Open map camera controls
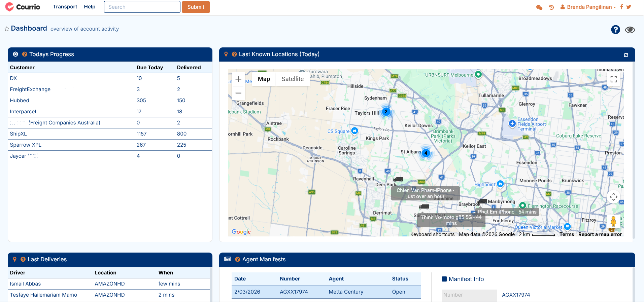 tap(614, 197)
